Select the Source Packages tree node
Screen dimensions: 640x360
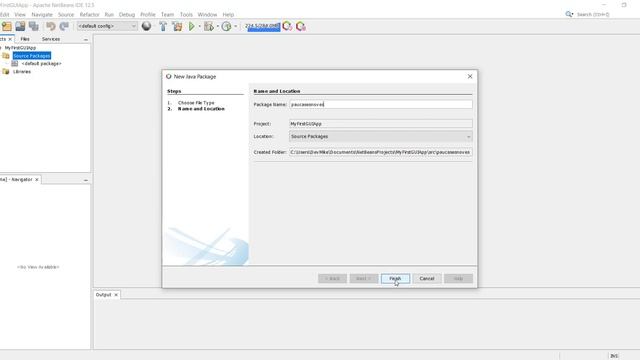[31, 56]
